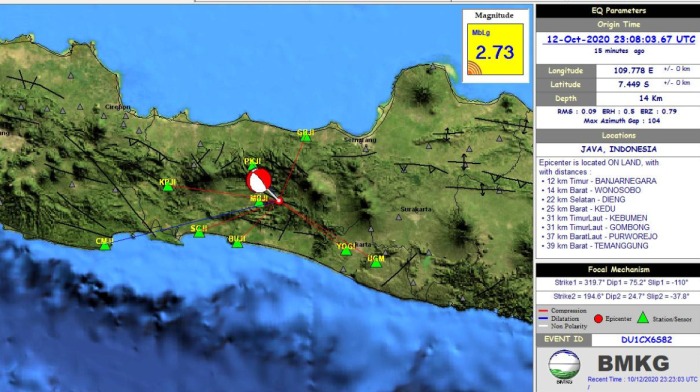Click the Focal Mechanism section header
The height and width of the screenshot is (392, 700).
click(x=618, y=270)
